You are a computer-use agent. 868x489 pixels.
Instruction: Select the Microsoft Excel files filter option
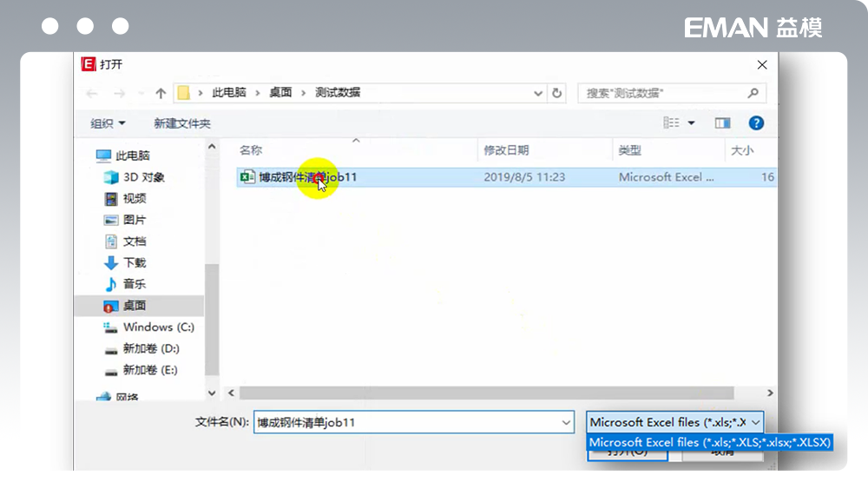[x=709, y=443]
